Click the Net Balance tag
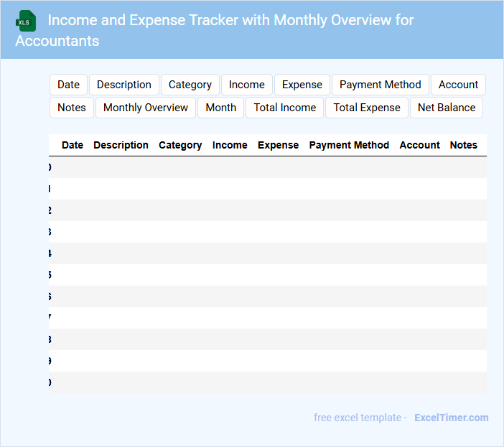Viewport: 504px width, 447px height. coord(446,108)
